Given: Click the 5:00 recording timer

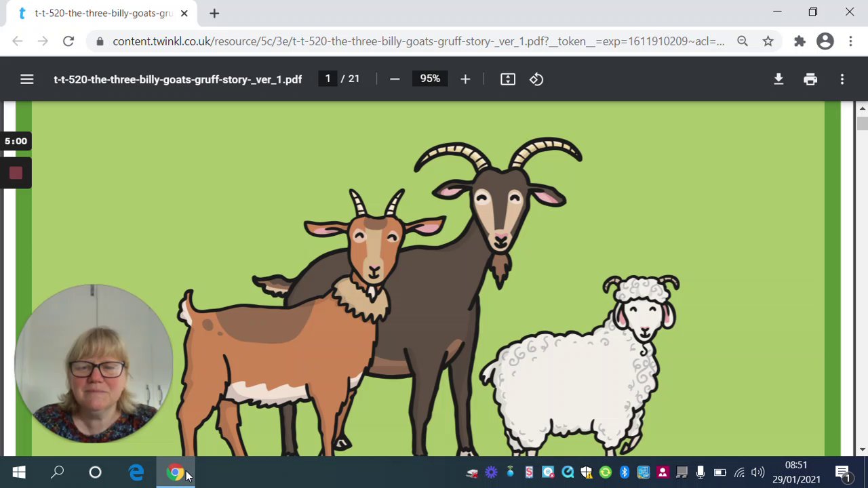Looking at the screenshot, I should (x=16, y=141).
